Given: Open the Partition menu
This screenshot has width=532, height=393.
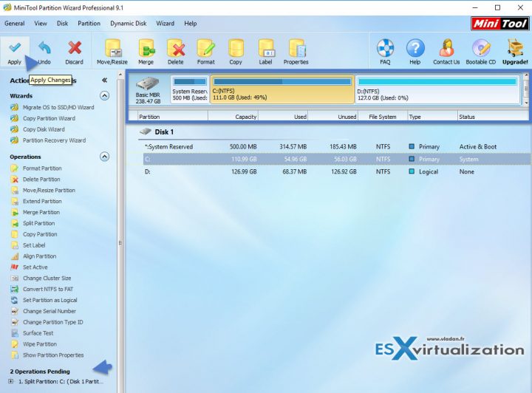Looking at the screenshot, I should coord(89,24).
